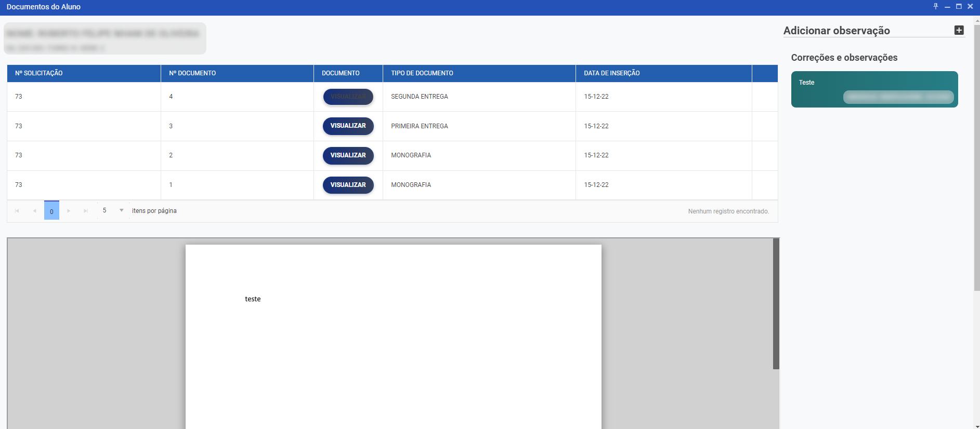Screen dimensions: 980x429
Task: Click date 15-12-22 in document 4 row
Action: coord(596,97)
